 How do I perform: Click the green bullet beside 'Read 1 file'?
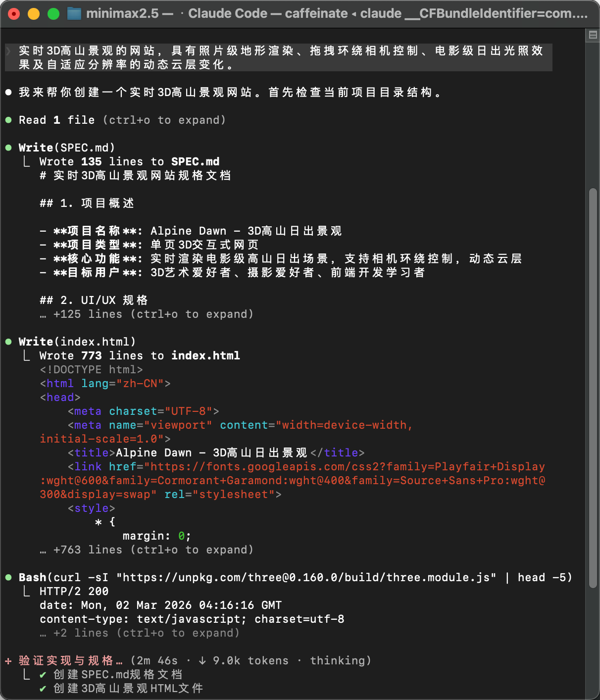(8, 119)
